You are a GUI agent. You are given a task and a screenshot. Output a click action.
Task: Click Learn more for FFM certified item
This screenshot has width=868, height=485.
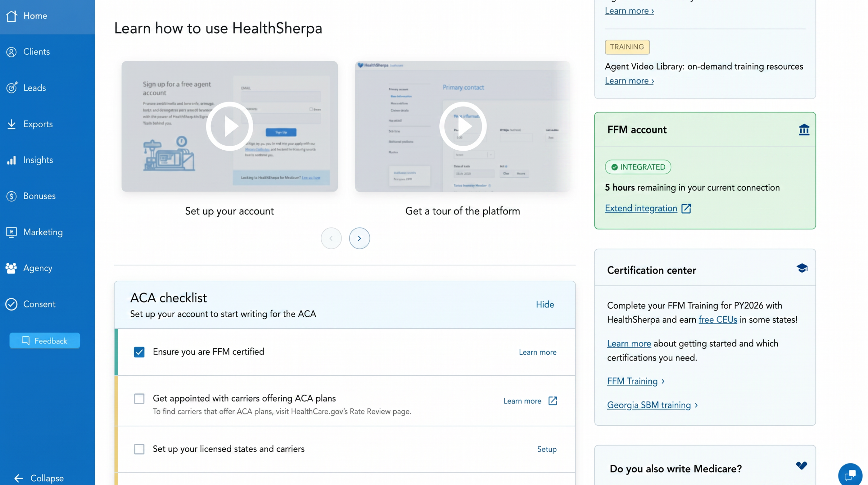tap(537, 352)
